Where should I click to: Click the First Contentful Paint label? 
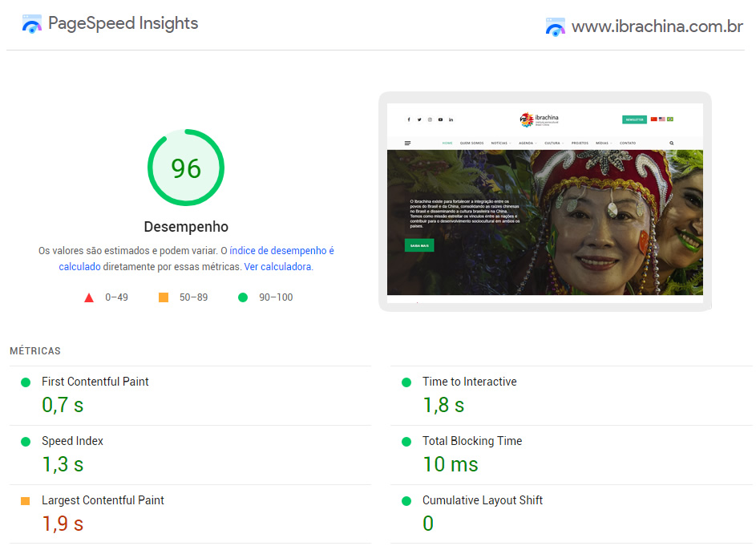point(95,382)
